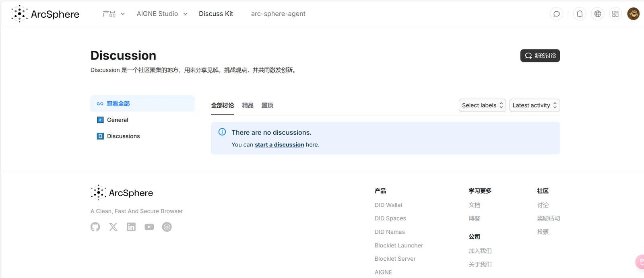Image resolution: width=644 pixels, height=278 pixels.
Task: Open the Latest activity sort dropdown
Action: (535, 105)
